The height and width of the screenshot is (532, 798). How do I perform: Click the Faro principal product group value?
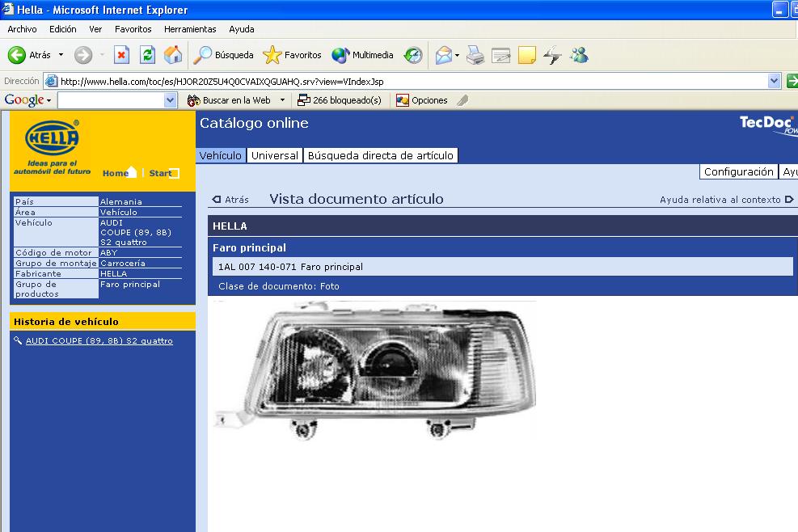click(x=130, y=284)
